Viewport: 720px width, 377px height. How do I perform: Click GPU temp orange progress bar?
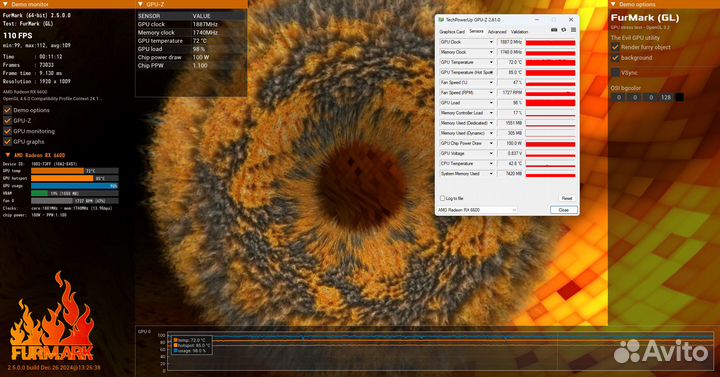coord(57,171)
